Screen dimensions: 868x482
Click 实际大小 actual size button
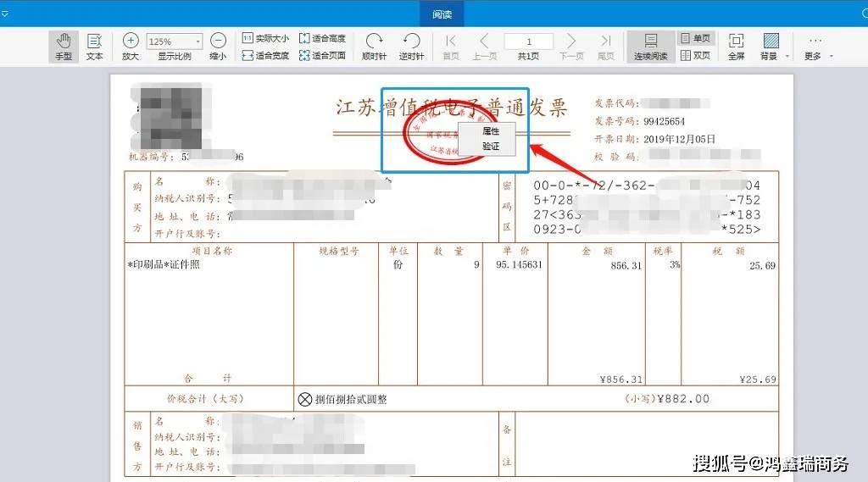click(x=265, y=38)
